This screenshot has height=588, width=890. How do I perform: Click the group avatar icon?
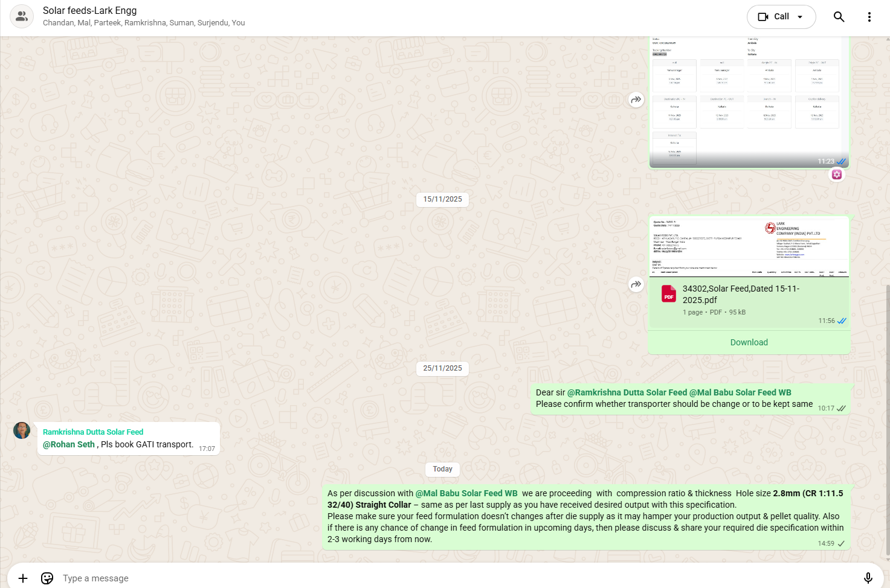(22, 17)
